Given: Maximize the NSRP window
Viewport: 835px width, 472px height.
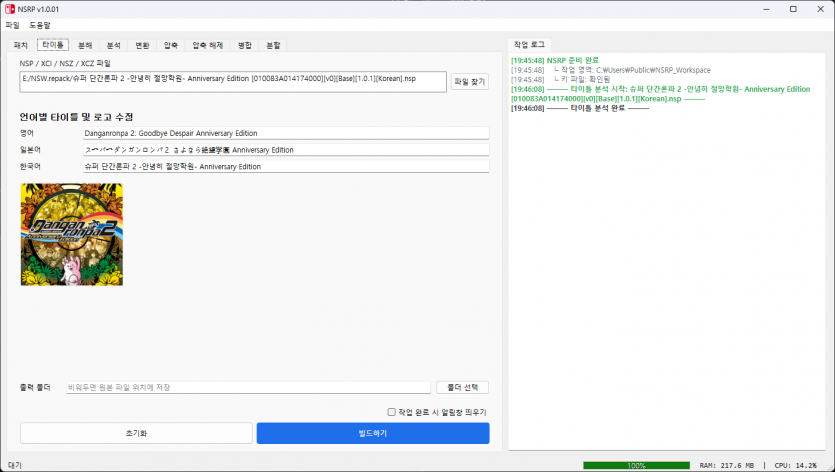Looking at the screenshot, I should coord(793,9).
